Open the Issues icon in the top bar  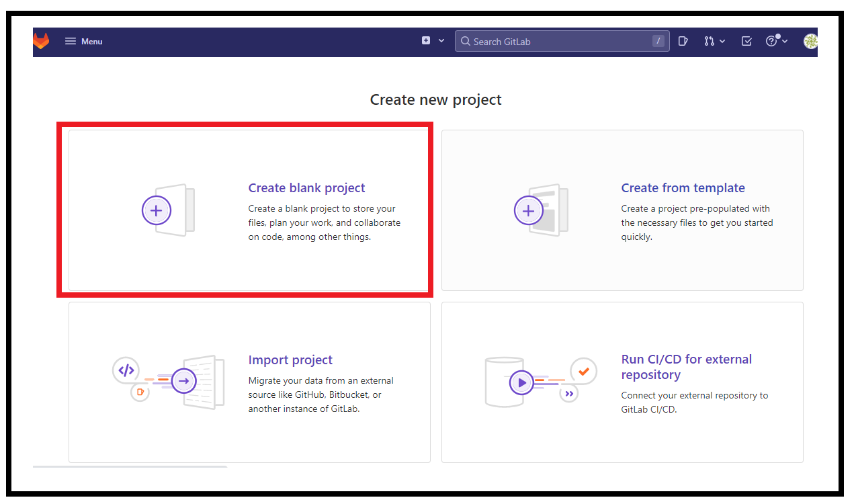[683, 41]
